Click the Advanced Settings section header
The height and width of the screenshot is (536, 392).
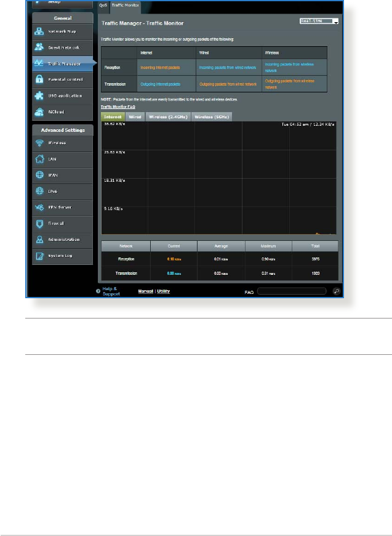point(63,130)
